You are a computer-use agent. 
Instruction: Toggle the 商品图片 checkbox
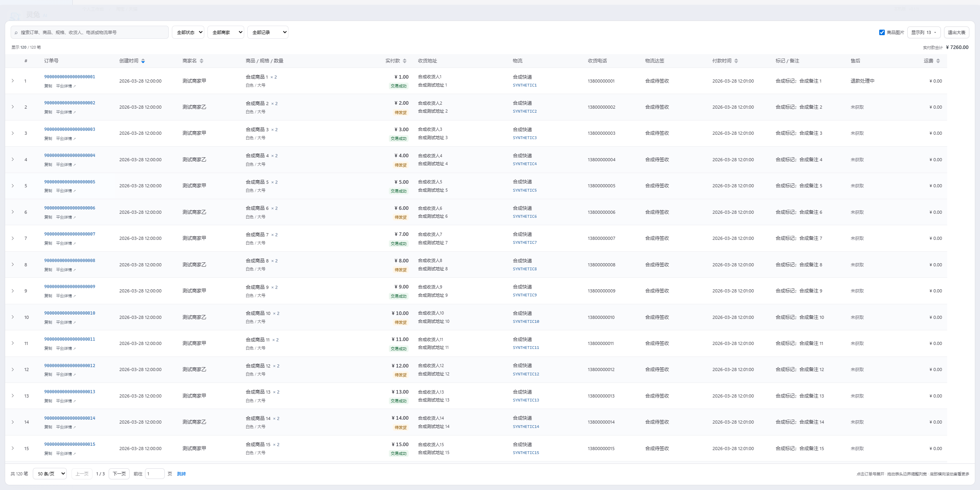882,32
